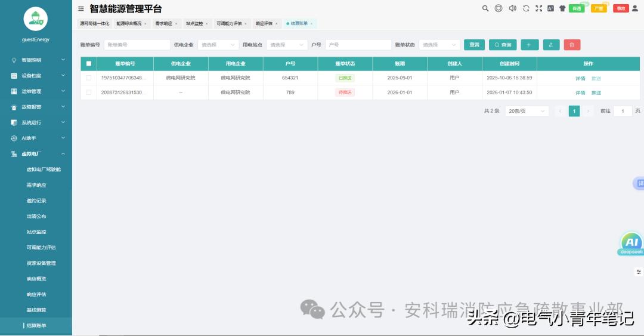Open the 用电站点 dropdown filter
The height and width of the screenshot is (336, 644).
pos(287,45)
